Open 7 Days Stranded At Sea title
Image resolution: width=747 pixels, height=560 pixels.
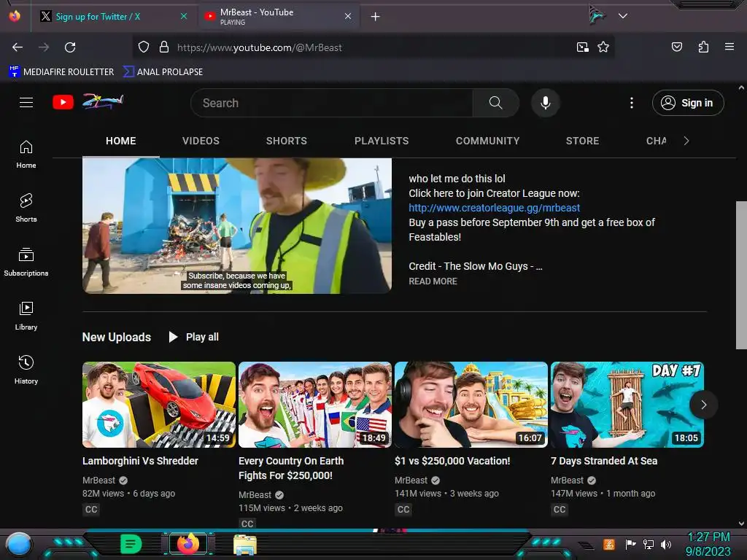603,461
